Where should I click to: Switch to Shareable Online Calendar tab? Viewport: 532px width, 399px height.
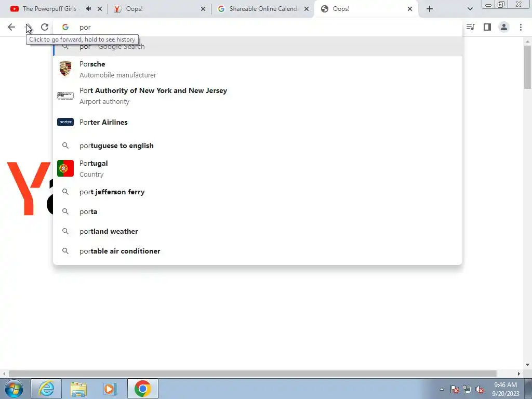263,9
